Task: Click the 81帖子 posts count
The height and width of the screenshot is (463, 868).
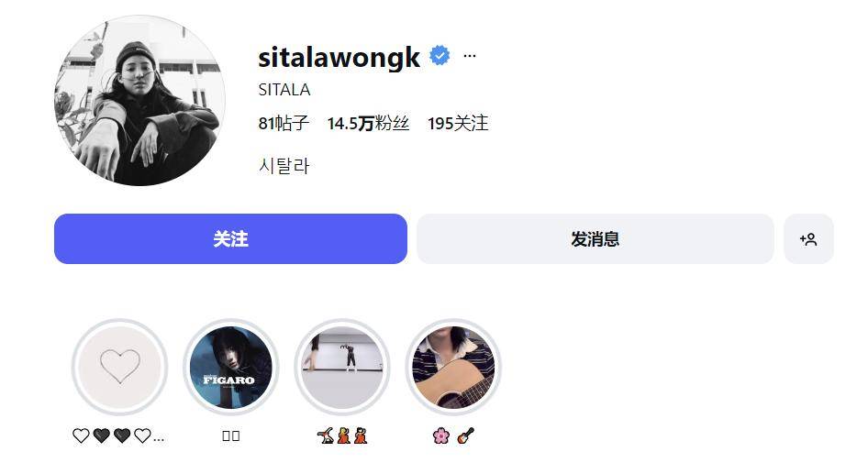Action: pyautogui.click(x=284, y=123)
